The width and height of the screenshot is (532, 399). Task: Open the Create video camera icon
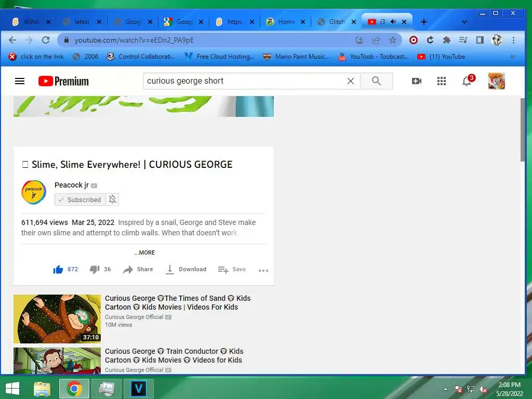[x=416, y=81]
